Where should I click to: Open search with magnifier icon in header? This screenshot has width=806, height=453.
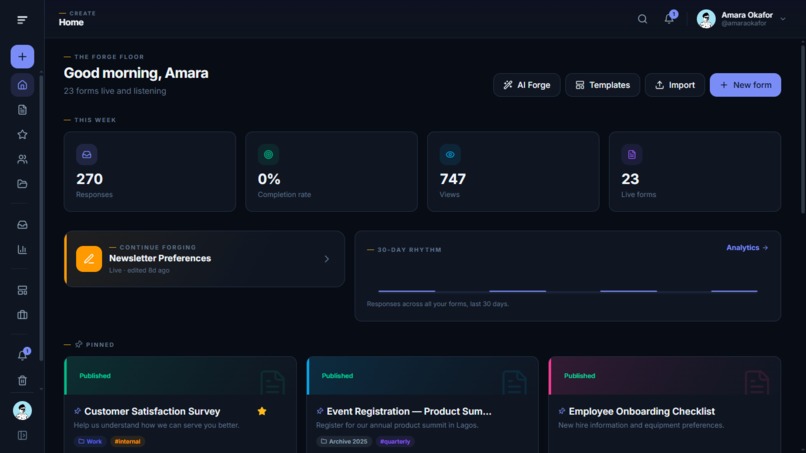642,19
